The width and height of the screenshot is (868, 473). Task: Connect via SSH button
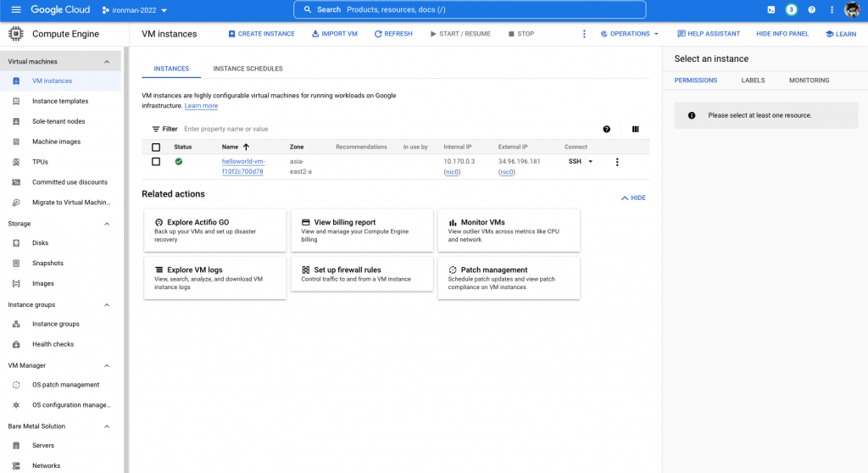(x=575, y=162)
